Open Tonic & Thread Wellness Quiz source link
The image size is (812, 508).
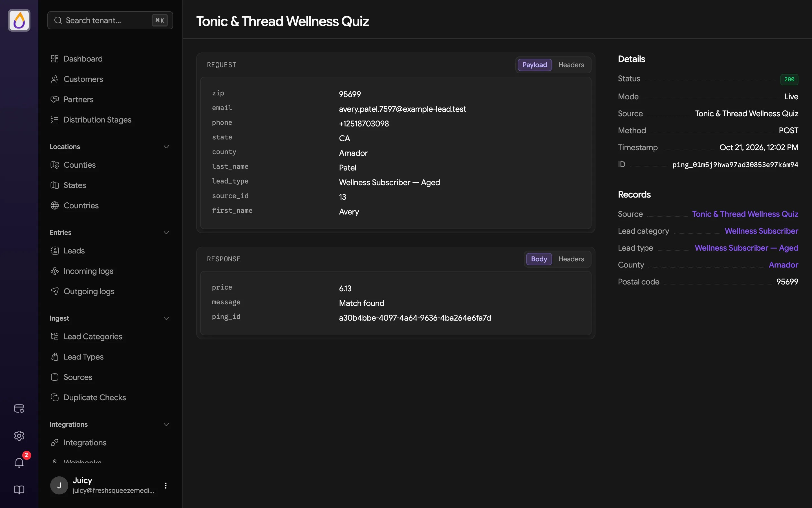pyautogui.click(x=745, y=214)
